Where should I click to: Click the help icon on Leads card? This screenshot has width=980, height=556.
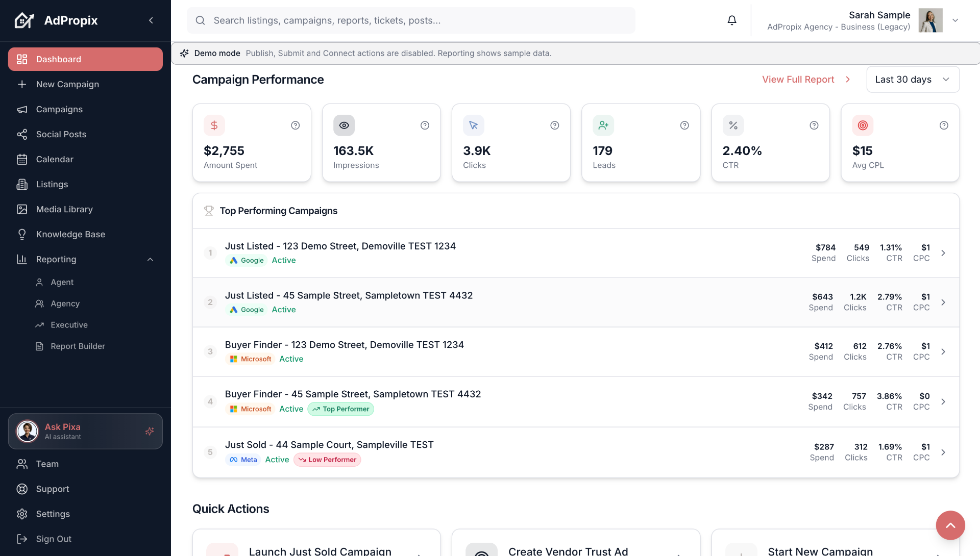[x=684, y=125]
